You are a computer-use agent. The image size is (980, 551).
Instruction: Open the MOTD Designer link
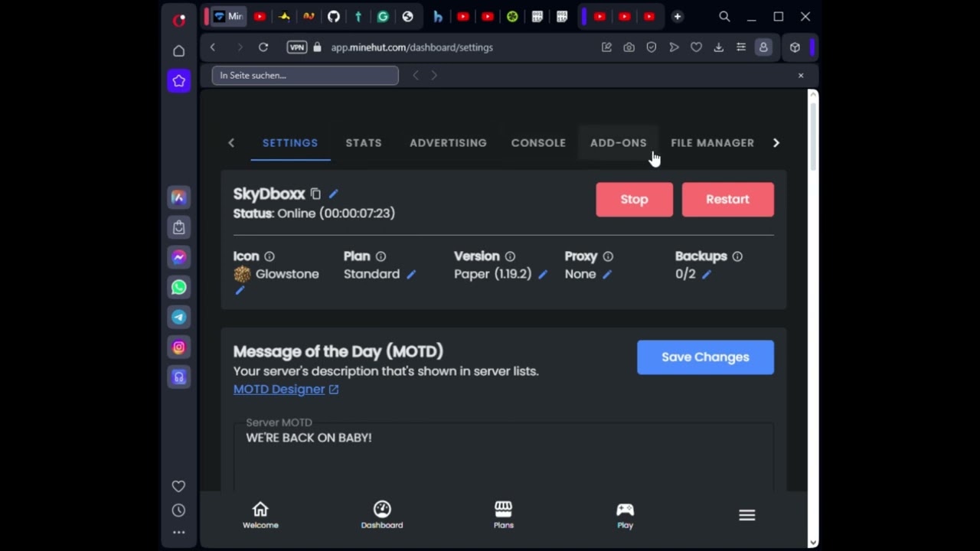click(x=286, y=389)
